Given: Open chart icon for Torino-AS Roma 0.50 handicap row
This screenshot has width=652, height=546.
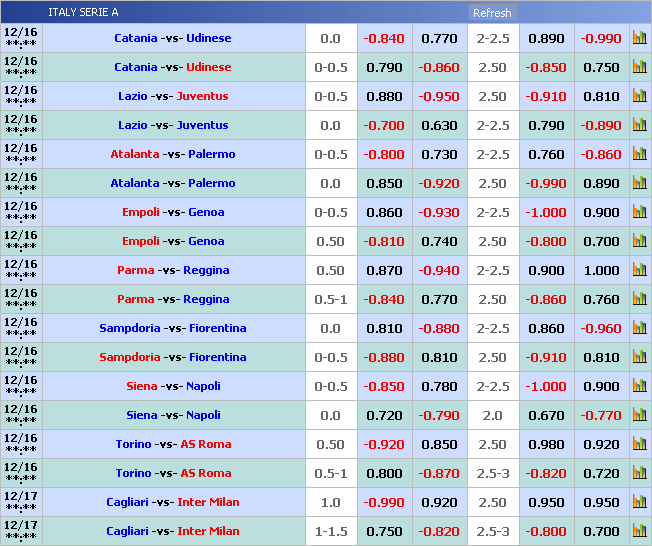Looking at the screenshot, I should pos(639,445).
